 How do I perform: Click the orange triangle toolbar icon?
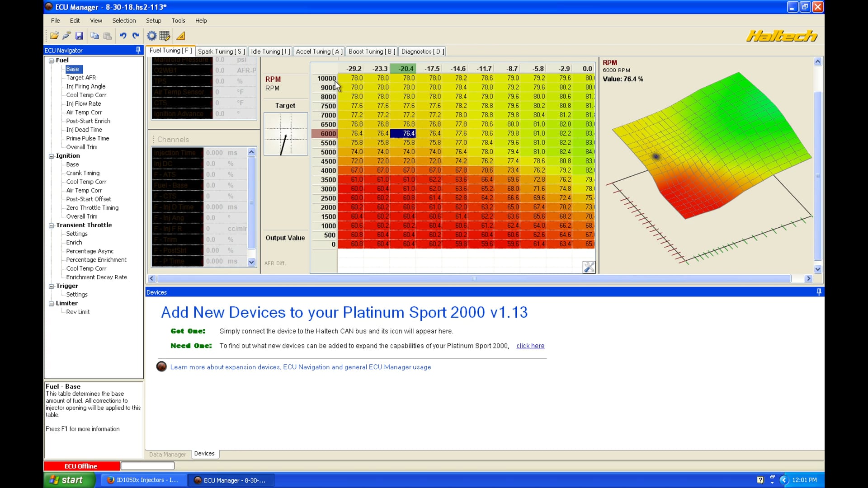pos(181,36)
